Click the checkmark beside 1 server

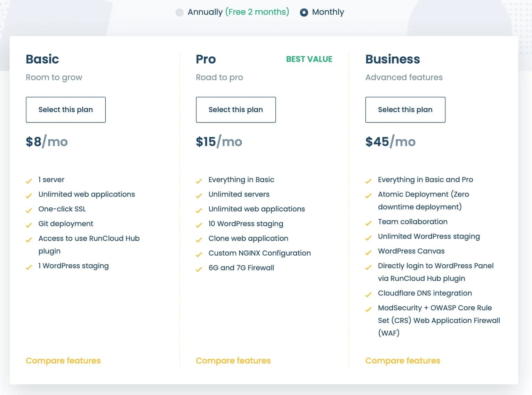[x=29, y=181]
